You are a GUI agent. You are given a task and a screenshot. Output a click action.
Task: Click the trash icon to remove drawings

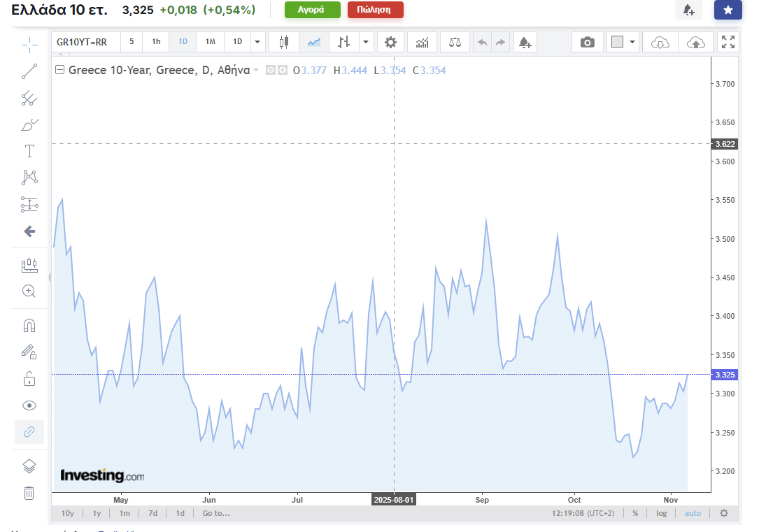coord(29,493)
